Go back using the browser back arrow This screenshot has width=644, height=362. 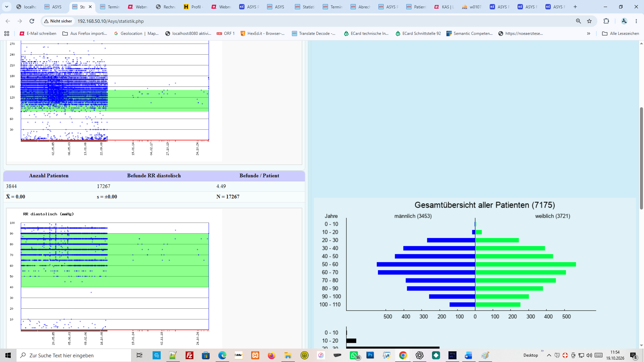[8, 21]
